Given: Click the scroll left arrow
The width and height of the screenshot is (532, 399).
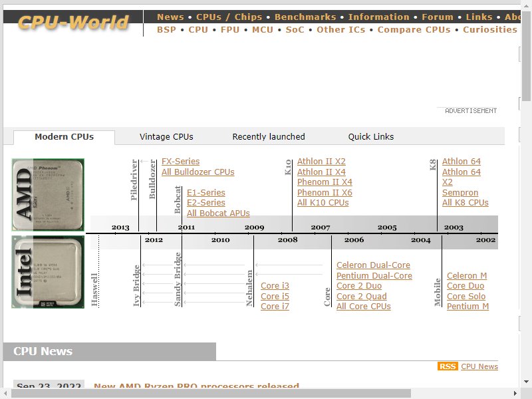Looking at the screenshot, I should (x=5, y=394).
